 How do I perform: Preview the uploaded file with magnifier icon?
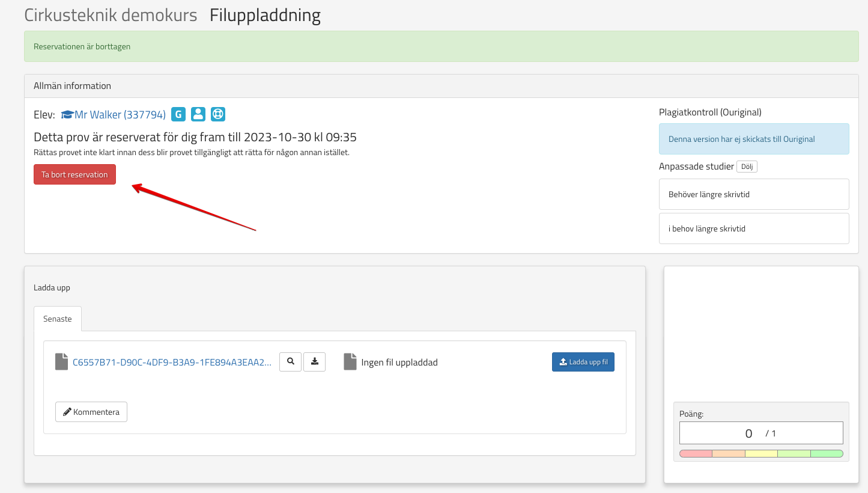291,362
